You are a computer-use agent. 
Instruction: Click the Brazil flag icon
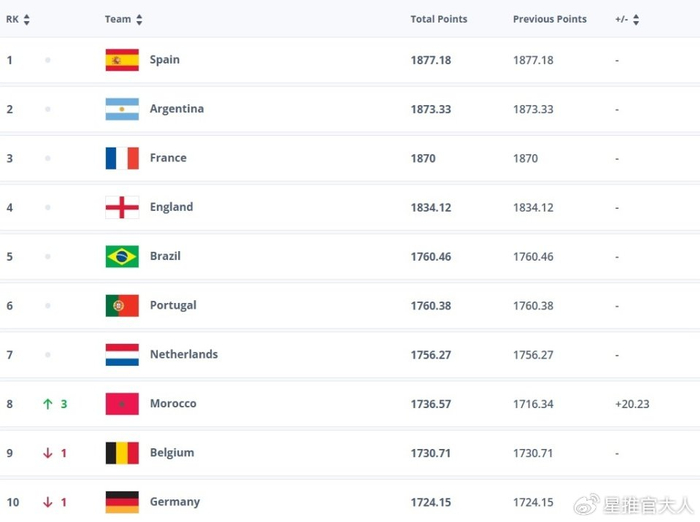tap(122, 256)
